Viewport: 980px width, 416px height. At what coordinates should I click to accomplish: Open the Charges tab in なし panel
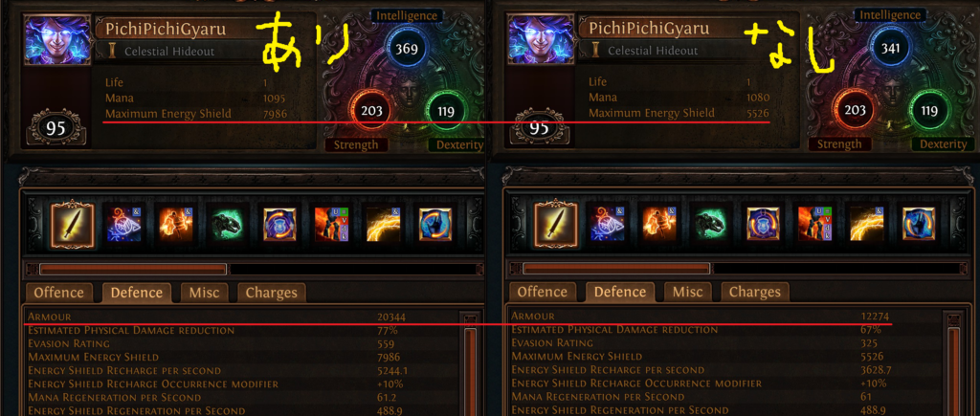coord(755,292)
